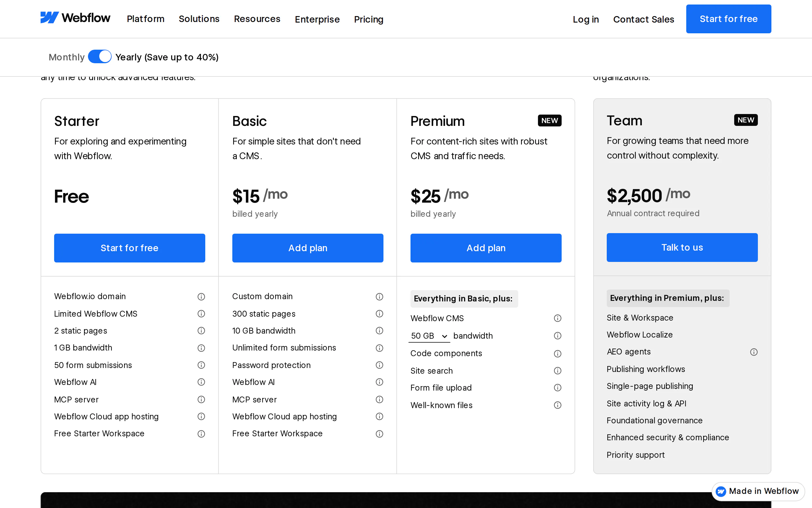Open Basic plan Webflow AI info icon
The image size is (812, 508).
click(x=379, y=382)
